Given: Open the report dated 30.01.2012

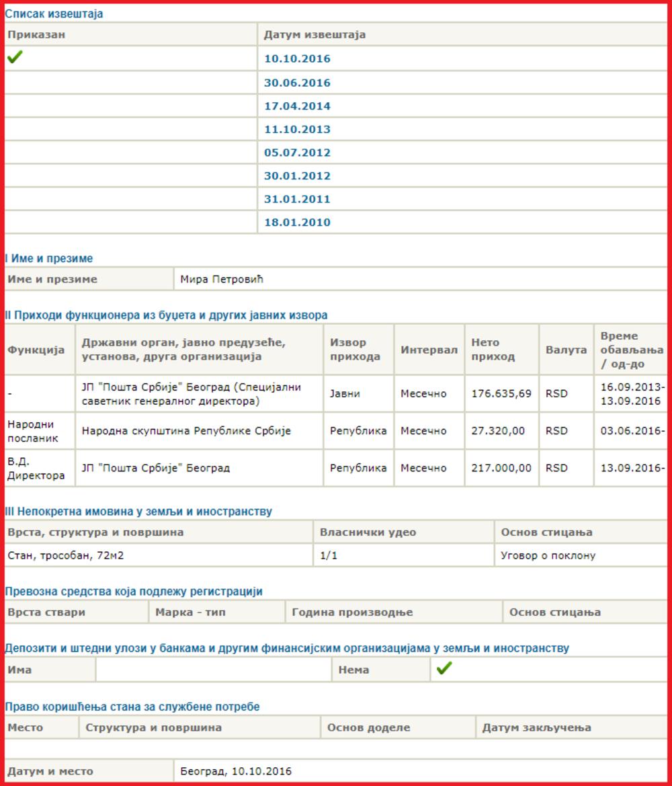Looking at the screenshot, I should (297, 176).
